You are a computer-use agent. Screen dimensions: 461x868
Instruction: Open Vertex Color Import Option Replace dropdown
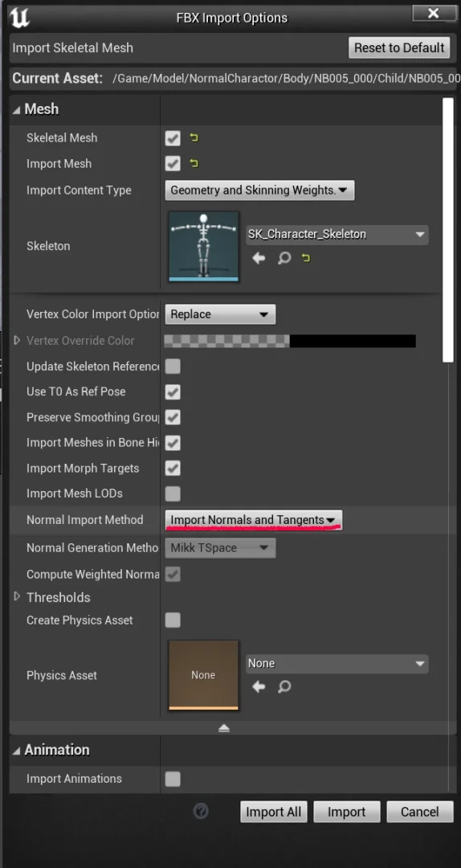click(x=220, y=314)
